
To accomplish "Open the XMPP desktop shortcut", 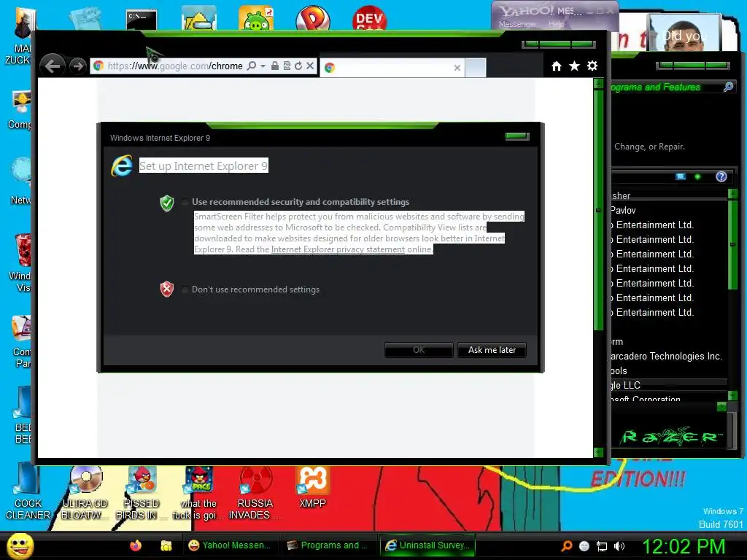I will click(x=312, y=488).
